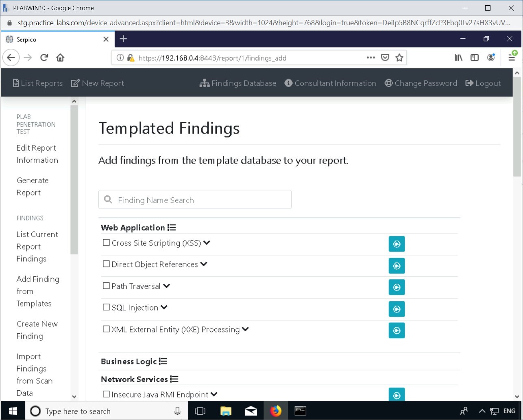Open Findings Database in top navigation
523x420 pixels.
[x=238, y=83]
